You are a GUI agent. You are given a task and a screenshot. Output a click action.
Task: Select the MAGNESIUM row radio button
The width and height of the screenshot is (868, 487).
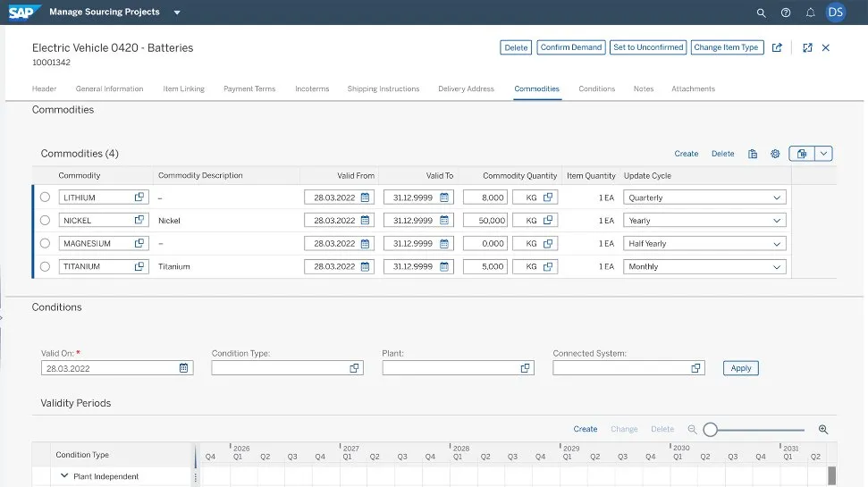coord(46,243)
